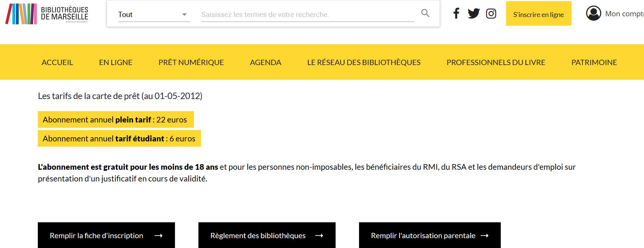Click the magnifying glass search icon

click(x=425, y=13)
